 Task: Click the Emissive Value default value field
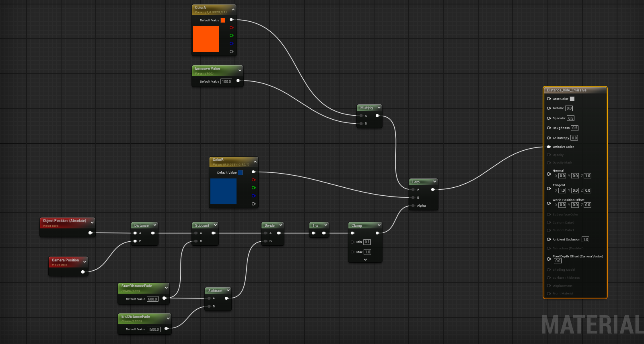[226, 81]
